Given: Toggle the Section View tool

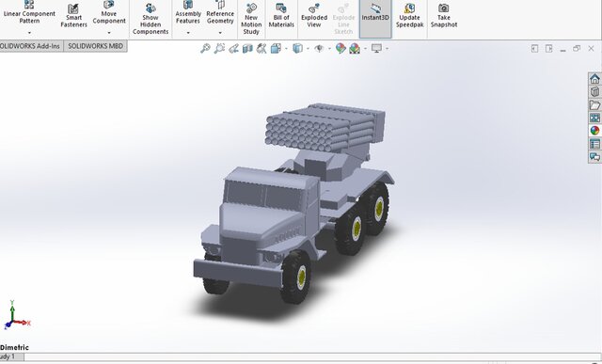Looking at the screenshot, I should coord(247,48).
